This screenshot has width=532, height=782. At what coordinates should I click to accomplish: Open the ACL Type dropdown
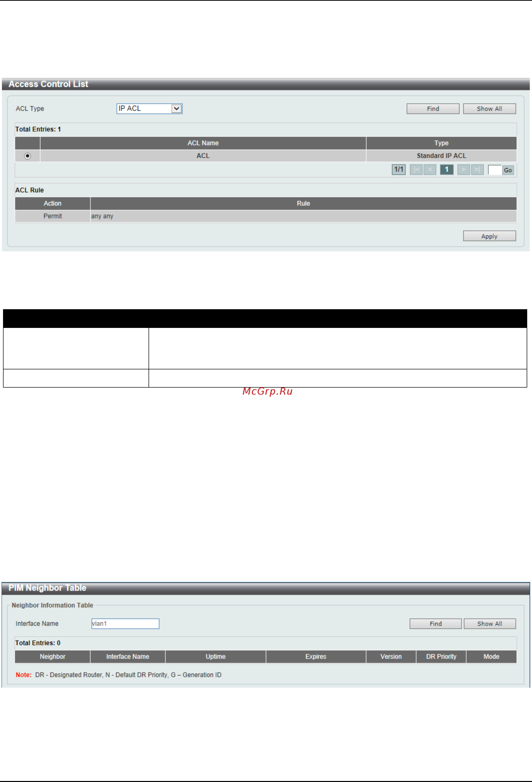click(x=149, y=109)
